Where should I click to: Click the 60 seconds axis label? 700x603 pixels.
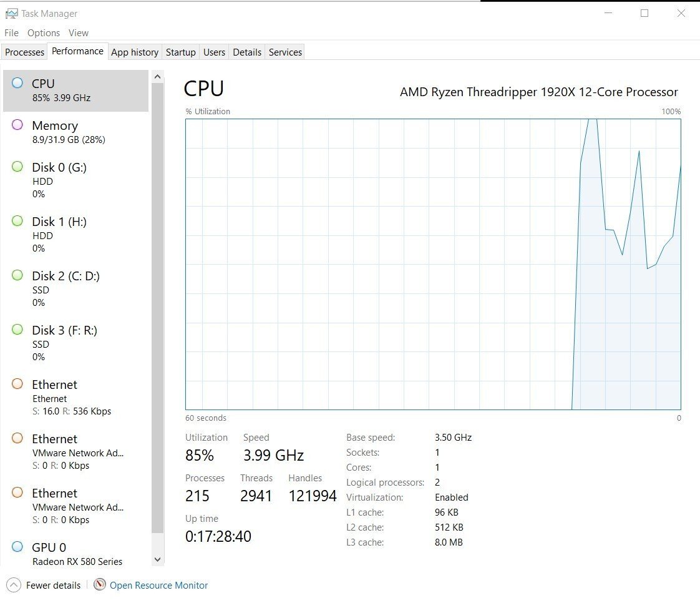pos(206,418)
